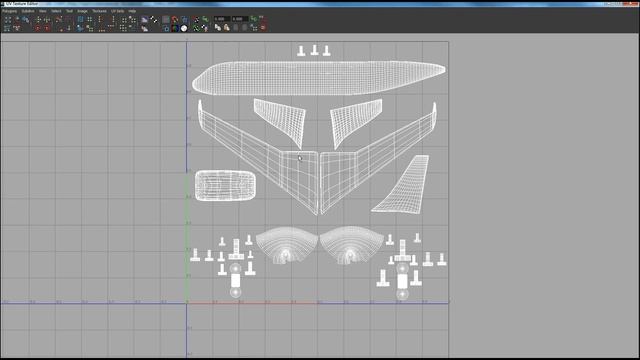Click the blue Unfold UVs icon

[80, 28]
